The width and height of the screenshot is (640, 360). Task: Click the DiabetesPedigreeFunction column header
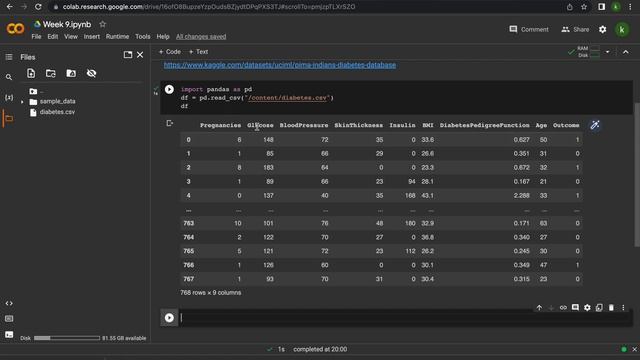point(484,125)
